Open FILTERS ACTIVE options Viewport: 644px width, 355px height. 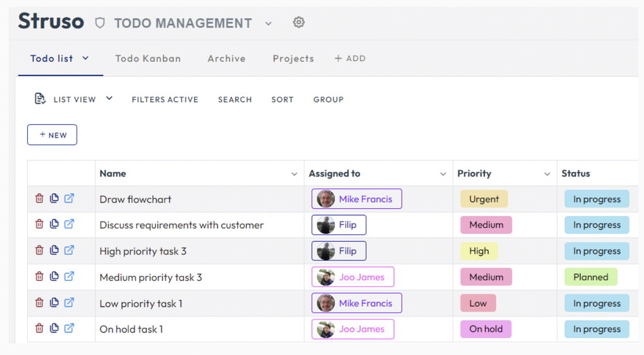(165, 99)
